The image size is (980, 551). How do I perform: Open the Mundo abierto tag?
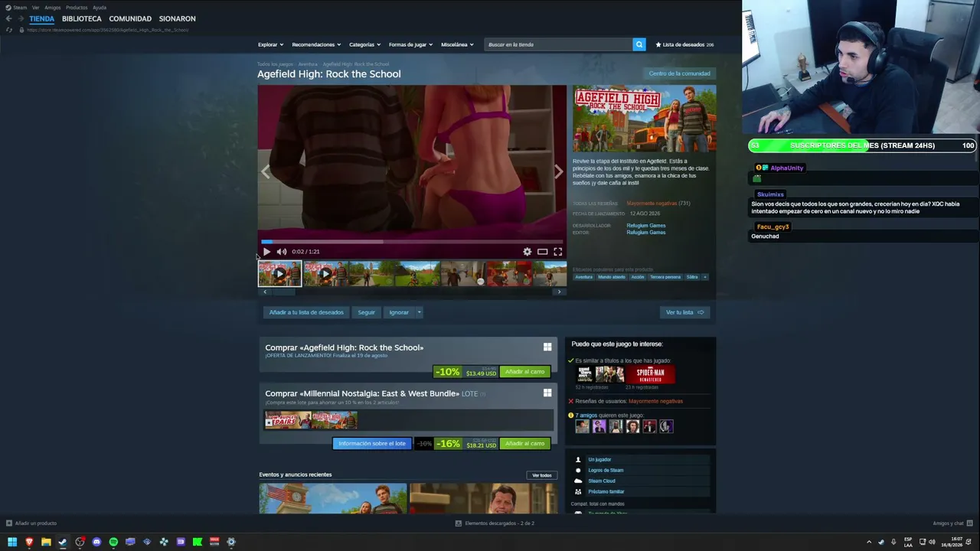click(612, 277)
